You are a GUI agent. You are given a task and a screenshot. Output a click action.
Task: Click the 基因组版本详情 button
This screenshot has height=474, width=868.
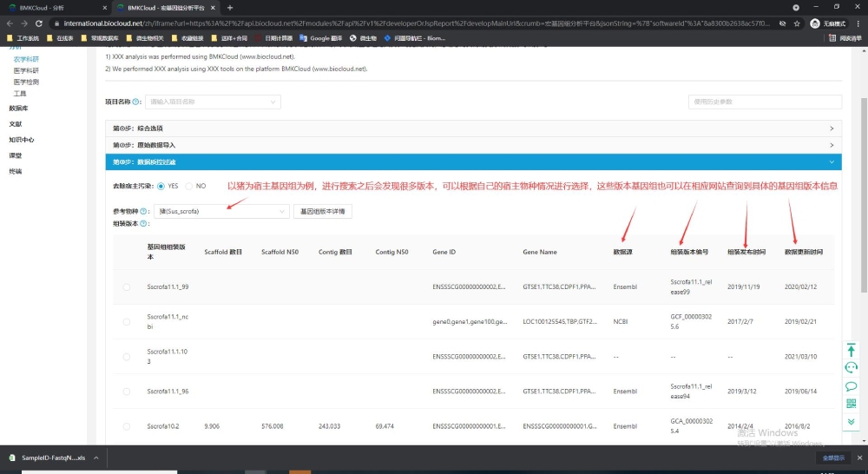[322, 211]
